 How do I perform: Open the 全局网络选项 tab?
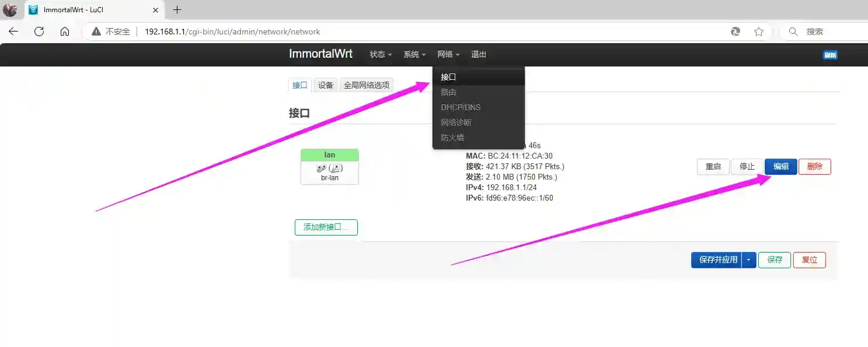(366, 85)
